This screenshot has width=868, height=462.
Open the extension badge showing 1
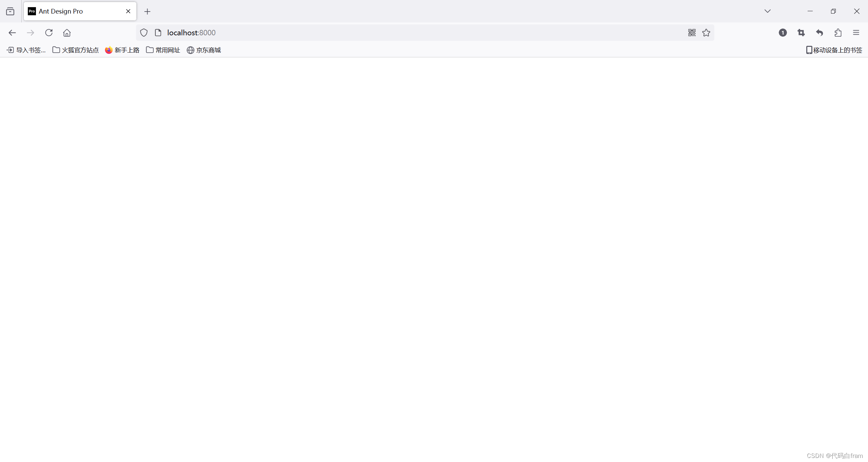[783, 33]
